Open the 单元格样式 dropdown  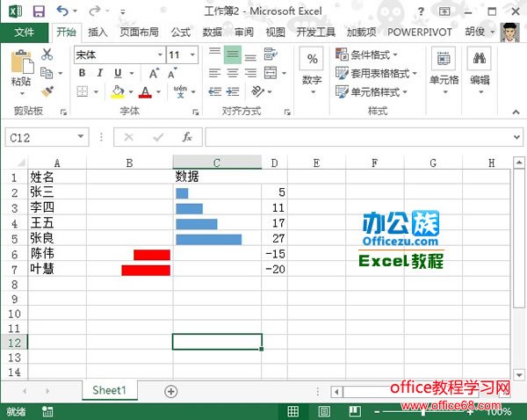click(372, 91)
